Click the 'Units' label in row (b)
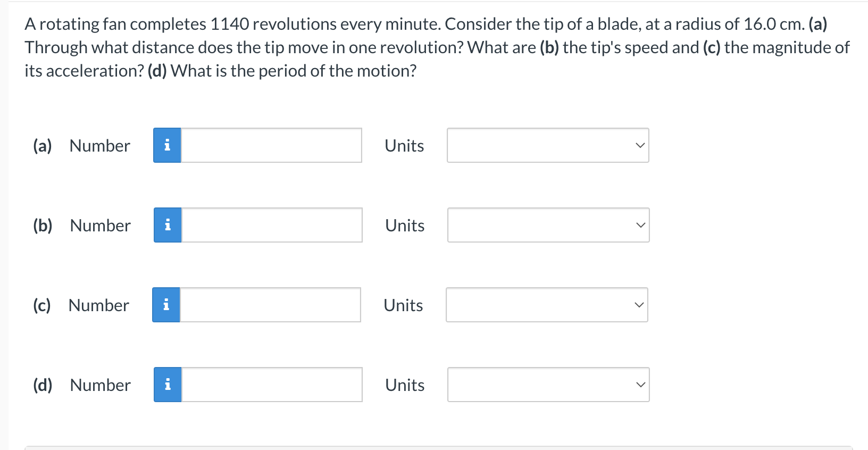 405,226
